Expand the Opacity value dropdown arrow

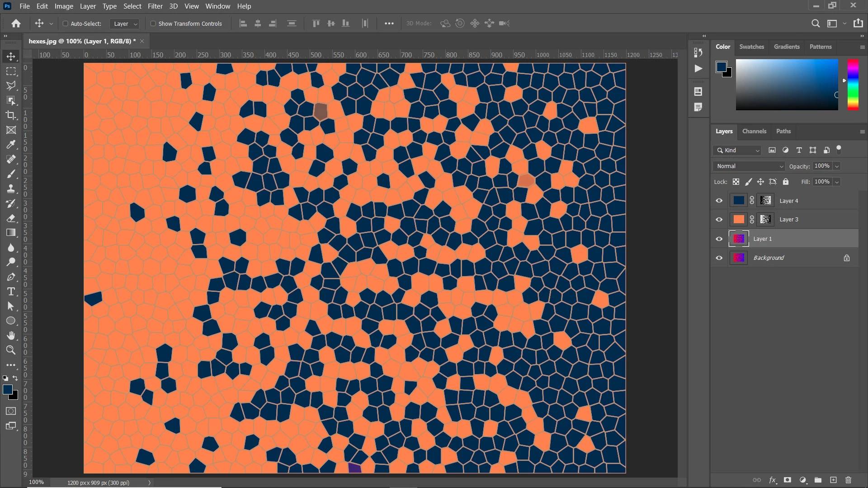tap(837, 166)
